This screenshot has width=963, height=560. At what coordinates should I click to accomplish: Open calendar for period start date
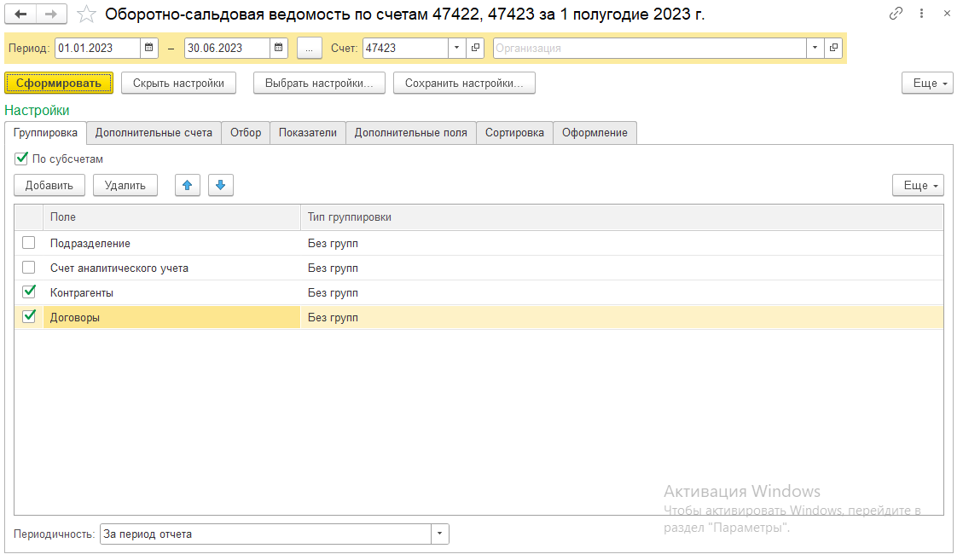click(149, 48)
